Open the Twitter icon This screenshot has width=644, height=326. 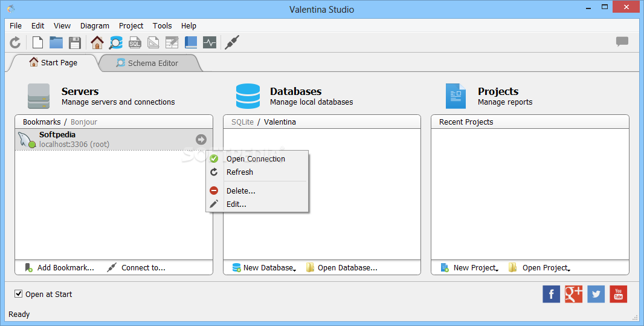(596, 294)
